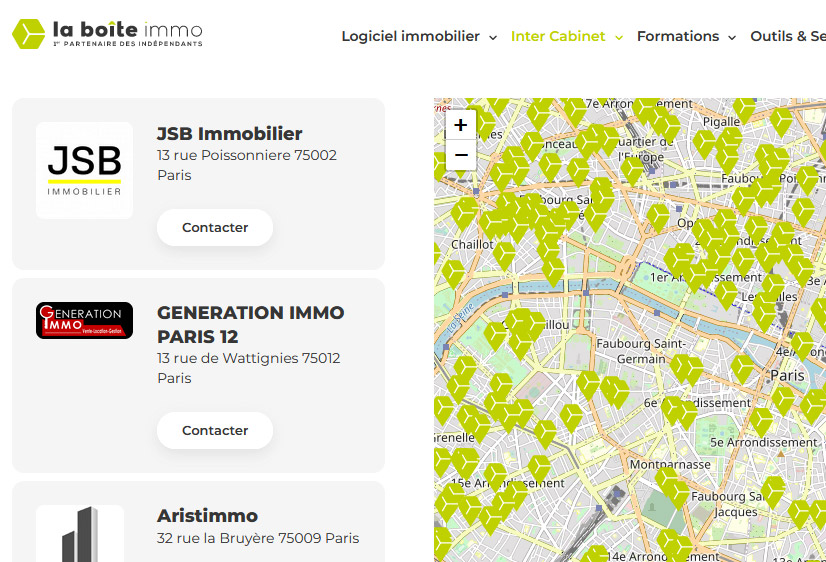The width and height of the screenshot is (826, 562).
Task: Select the GENERATION IMMO PARIS 12 title
Action: coord(251,324)
